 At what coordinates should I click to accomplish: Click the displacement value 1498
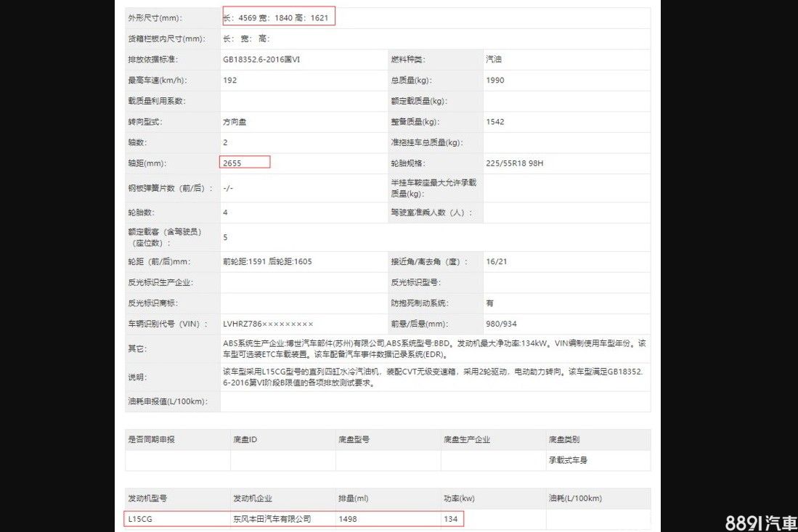pos(348,519)
